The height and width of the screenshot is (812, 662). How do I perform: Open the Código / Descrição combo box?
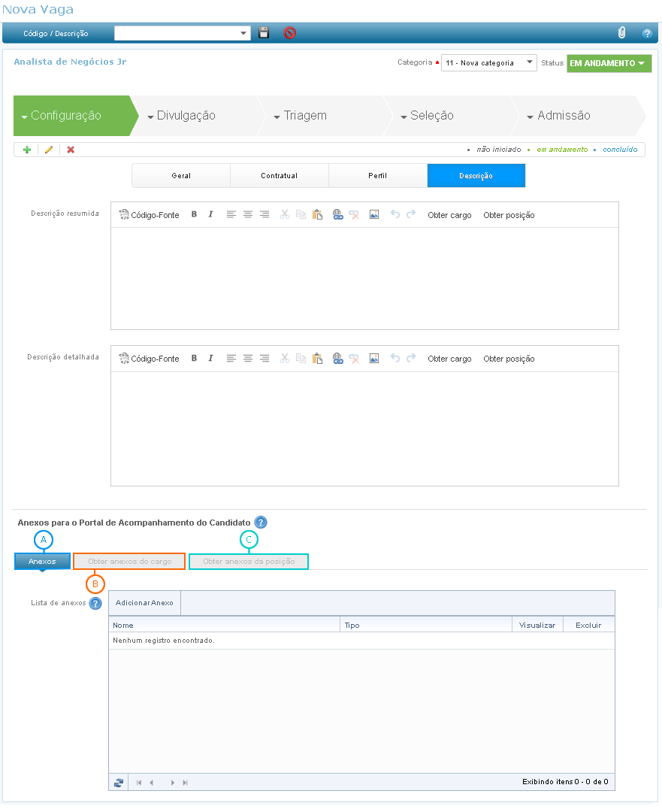click(x=183, y=33)
